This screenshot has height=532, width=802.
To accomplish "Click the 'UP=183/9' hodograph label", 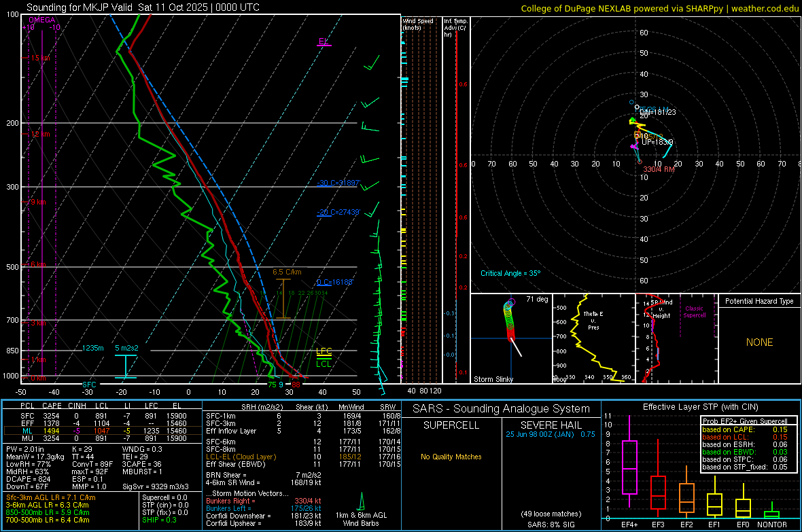I will [657, 142].
